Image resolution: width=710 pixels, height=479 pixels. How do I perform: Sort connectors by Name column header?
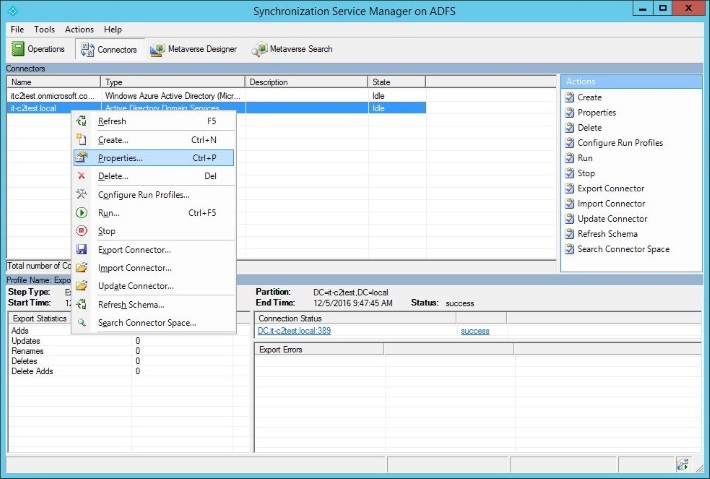tap(53, 82)
